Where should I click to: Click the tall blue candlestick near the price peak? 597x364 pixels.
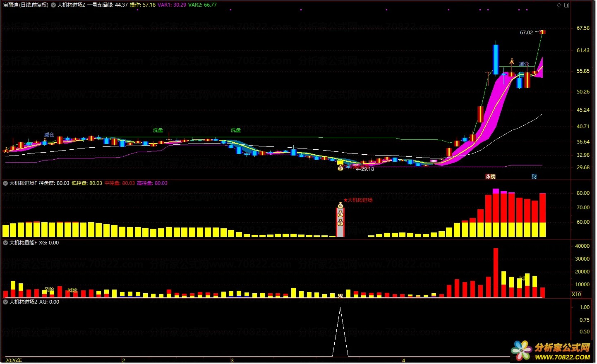(x=496, y=59)
